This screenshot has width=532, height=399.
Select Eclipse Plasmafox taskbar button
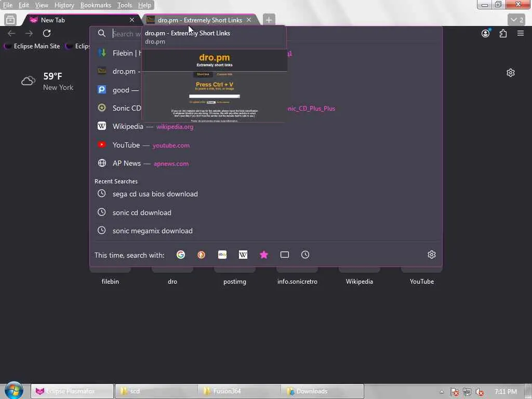(72, 391)
